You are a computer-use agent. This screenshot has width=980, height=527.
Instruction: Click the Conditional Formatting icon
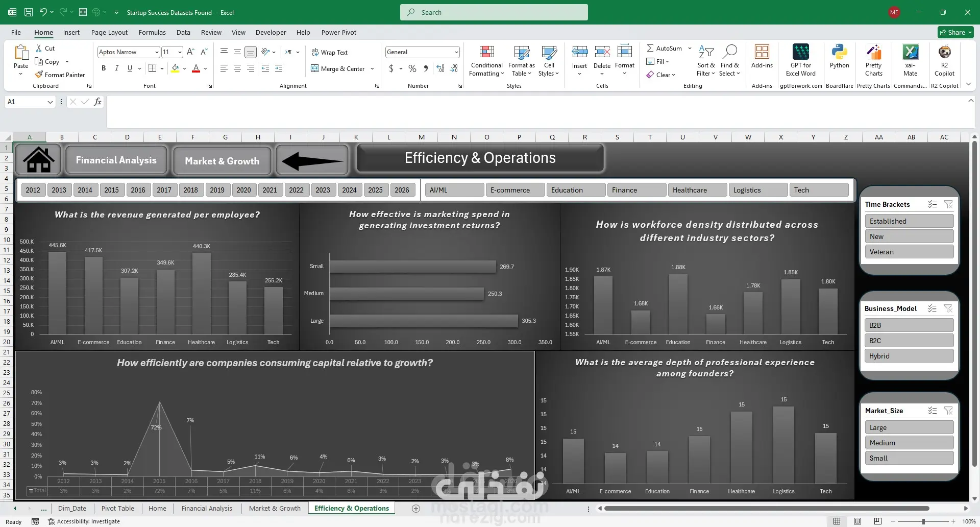(x=487, y=52)
